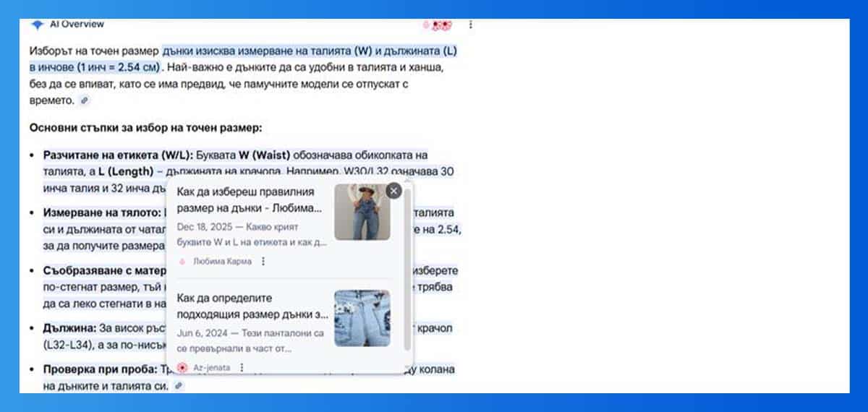Open three-dot menu next to Любима Карма
This screenshot has height=412, width=868.
tap(263, 262)
